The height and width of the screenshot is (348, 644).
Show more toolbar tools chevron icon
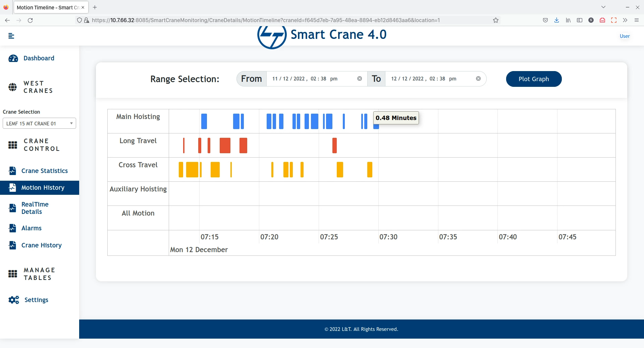pos(625,20)
